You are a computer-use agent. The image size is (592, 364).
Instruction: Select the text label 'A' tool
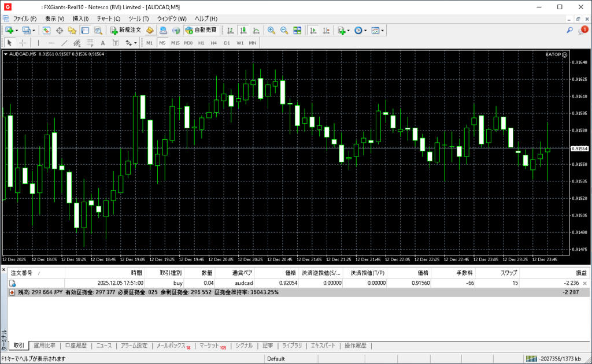tap(103, 43)
